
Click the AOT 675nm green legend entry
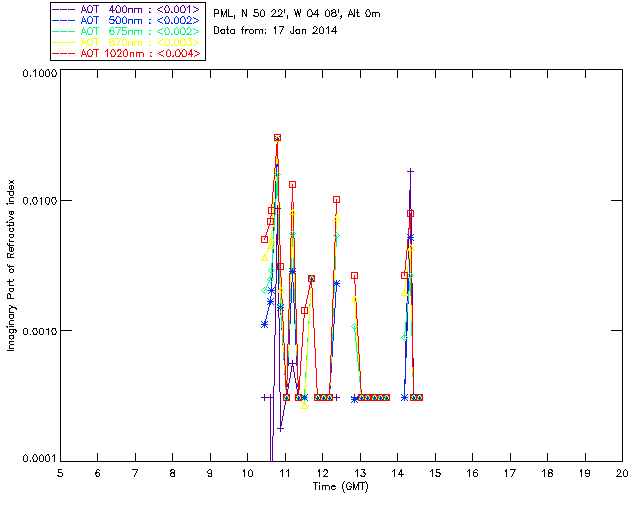point(127,31)
